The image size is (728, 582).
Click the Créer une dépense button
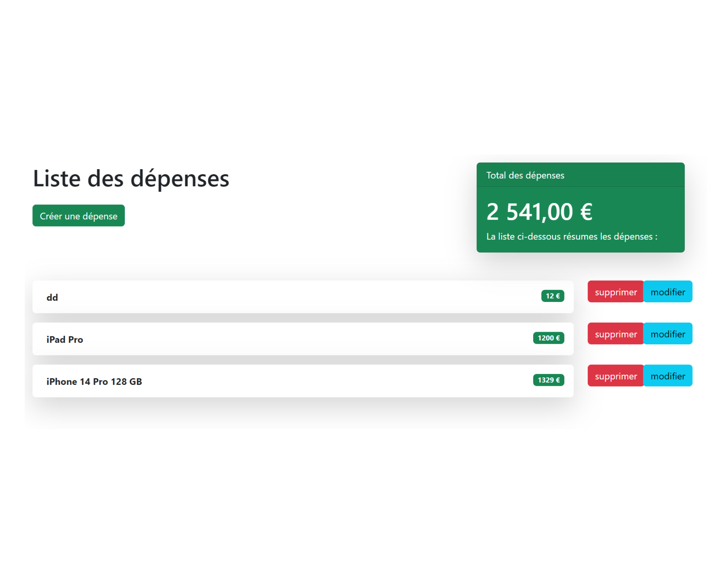tap(78, 215)
